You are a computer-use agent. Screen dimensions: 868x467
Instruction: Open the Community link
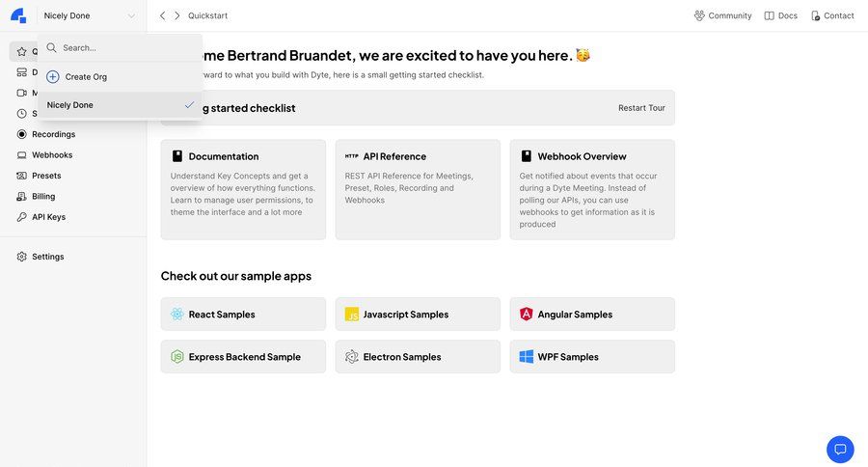(723, 15)
